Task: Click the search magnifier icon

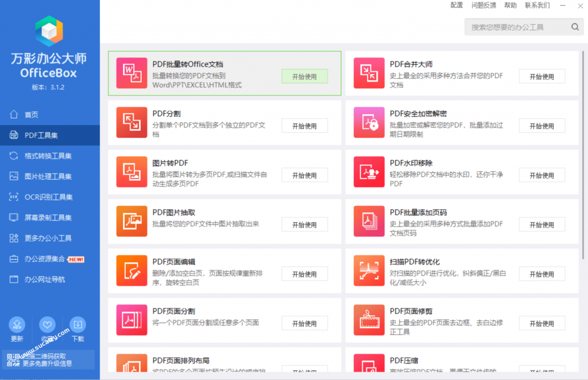Action: (575, 27)
